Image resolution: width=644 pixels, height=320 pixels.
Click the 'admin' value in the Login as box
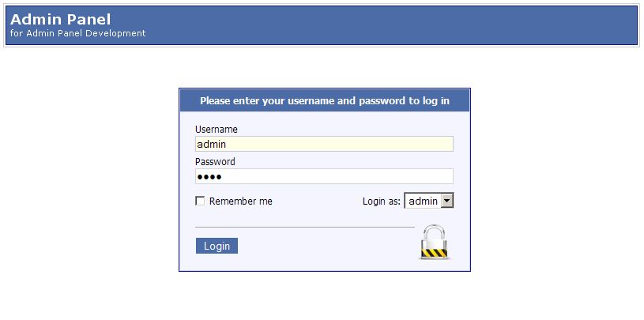pyautogui.click(x=423, y=201)
